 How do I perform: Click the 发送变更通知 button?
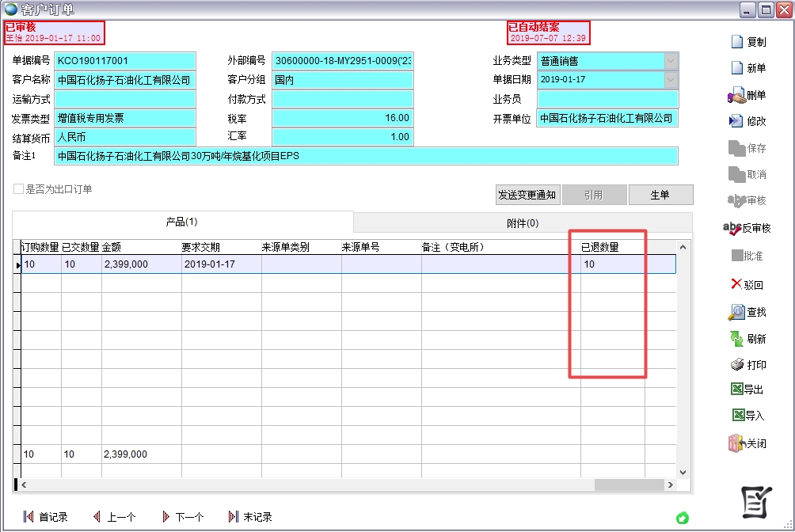coord(527,195)
